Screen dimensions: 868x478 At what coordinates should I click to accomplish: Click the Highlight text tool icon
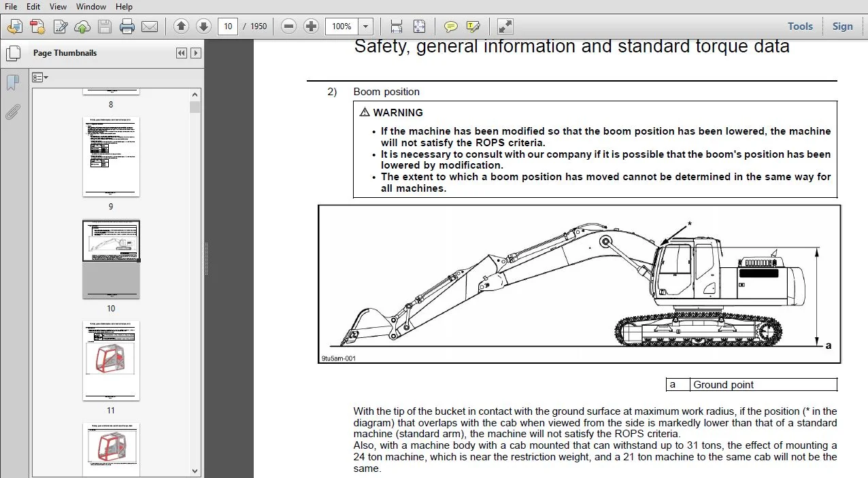point(473,27)
